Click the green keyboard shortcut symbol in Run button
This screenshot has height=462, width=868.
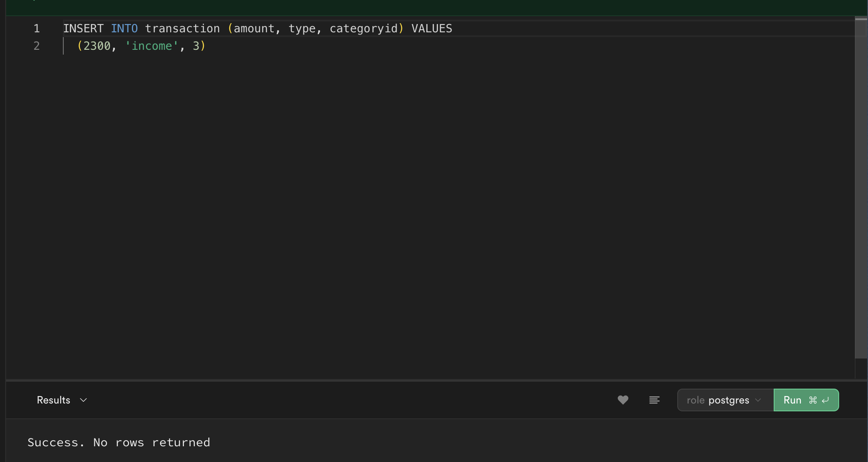point(813,400)
